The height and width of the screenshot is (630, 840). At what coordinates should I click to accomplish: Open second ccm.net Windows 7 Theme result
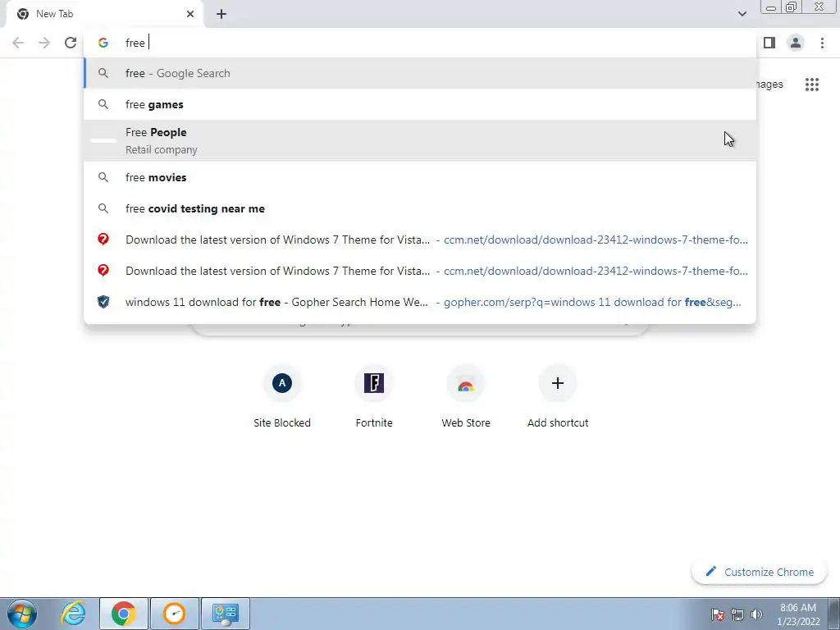(421, 271)
